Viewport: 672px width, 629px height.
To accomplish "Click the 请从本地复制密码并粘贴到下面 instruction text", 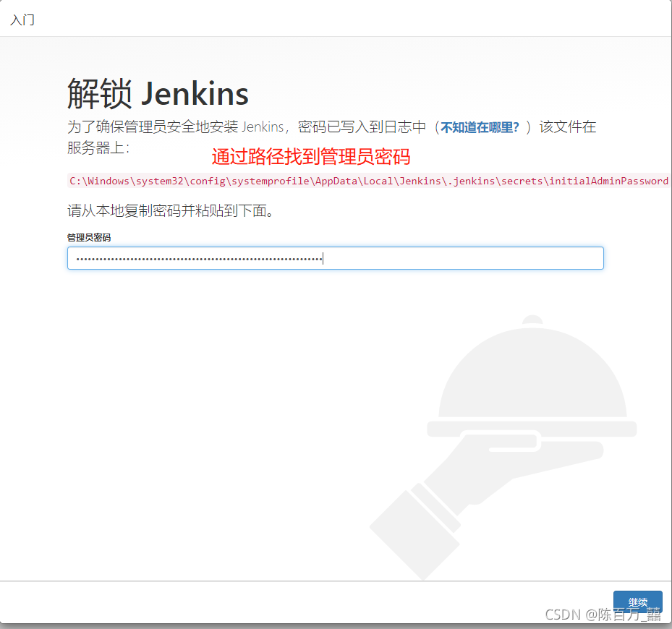I will pyautogui.click(x=170, y=210).
